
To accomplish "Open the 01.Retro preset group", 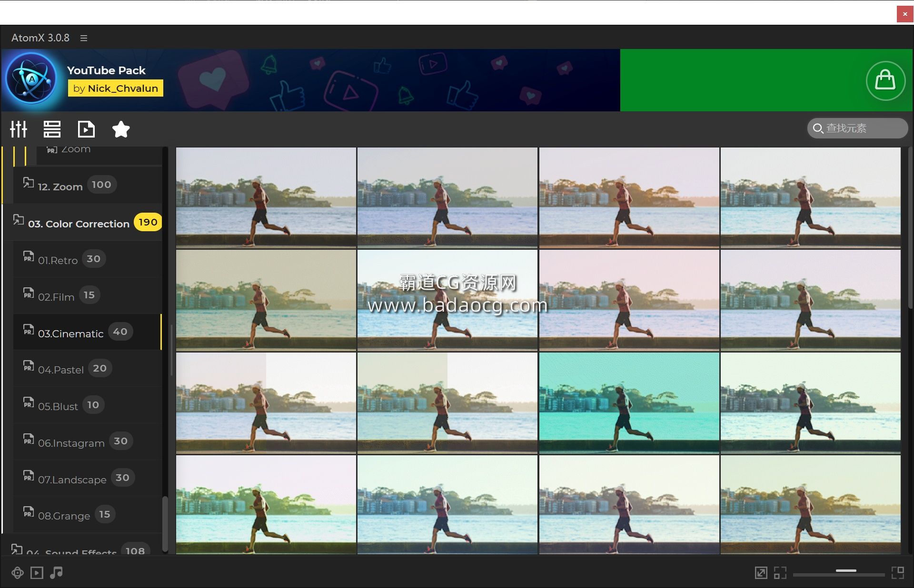I will (88, 259).
